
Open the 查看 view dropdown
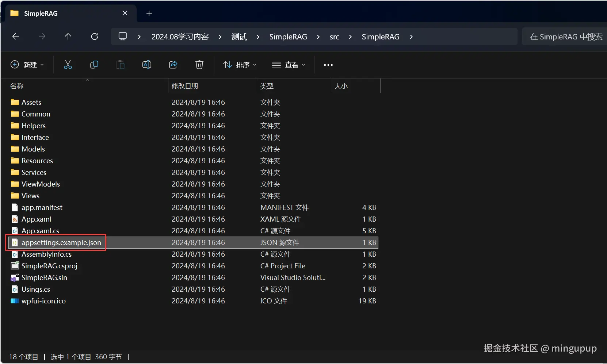click(289, 65)
